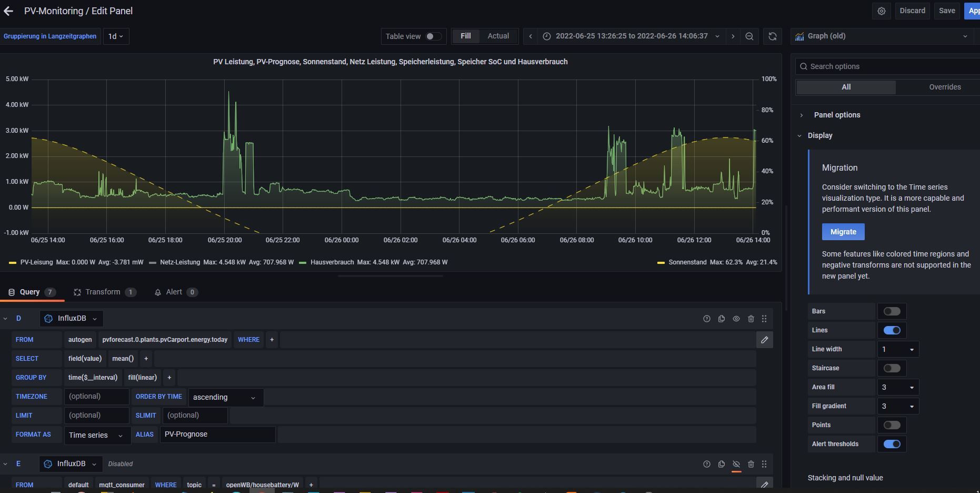The width and height of the screenshot is (980, 493).
Task: Enable the Staircase switch
Action: pos(892,368)
